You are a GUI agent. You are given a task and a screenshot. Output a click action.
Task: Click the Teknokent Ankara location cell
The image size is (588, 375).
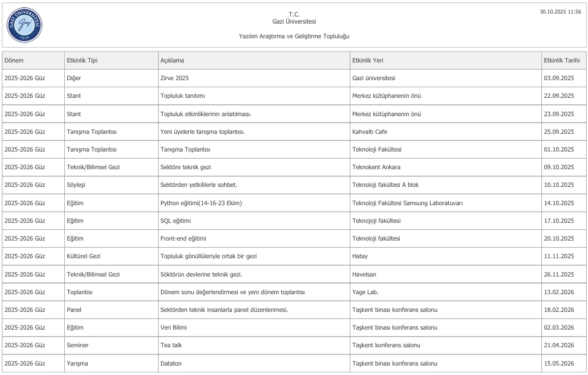376,167
